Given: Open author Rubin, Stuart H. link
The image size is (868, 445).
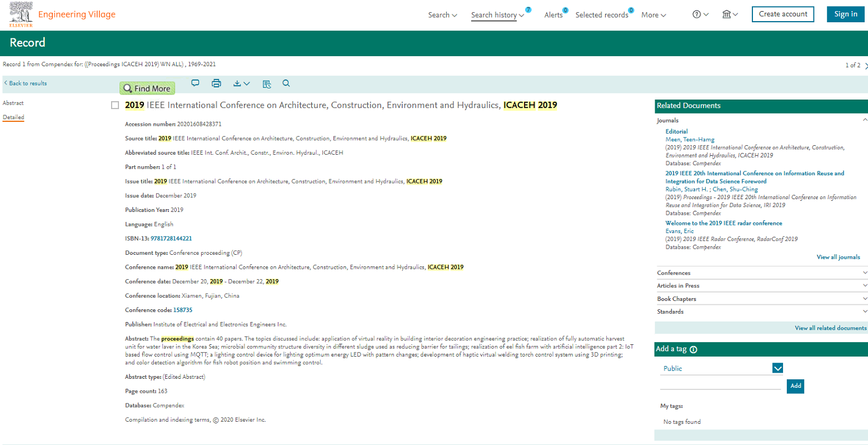Looking at the screenshot, I should coord(687,190).
